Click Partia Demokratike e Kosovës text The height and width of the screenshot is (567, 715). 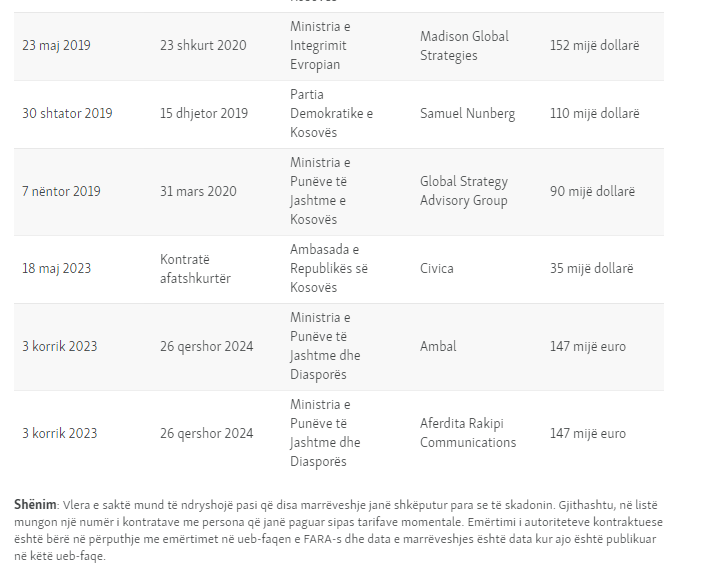pos(331,114)
